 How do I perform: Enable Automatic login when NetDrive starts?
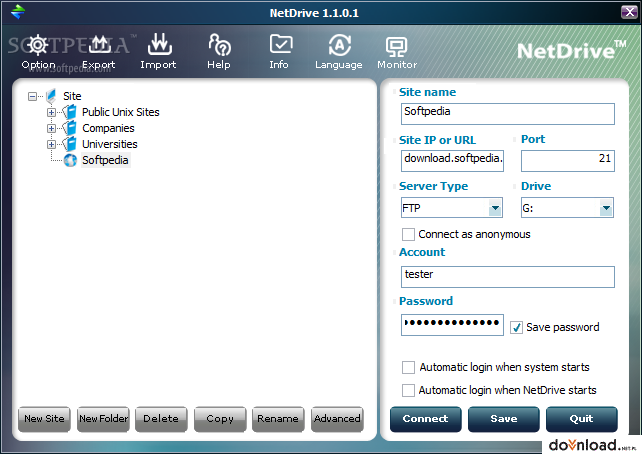click(x=408, y=391)
